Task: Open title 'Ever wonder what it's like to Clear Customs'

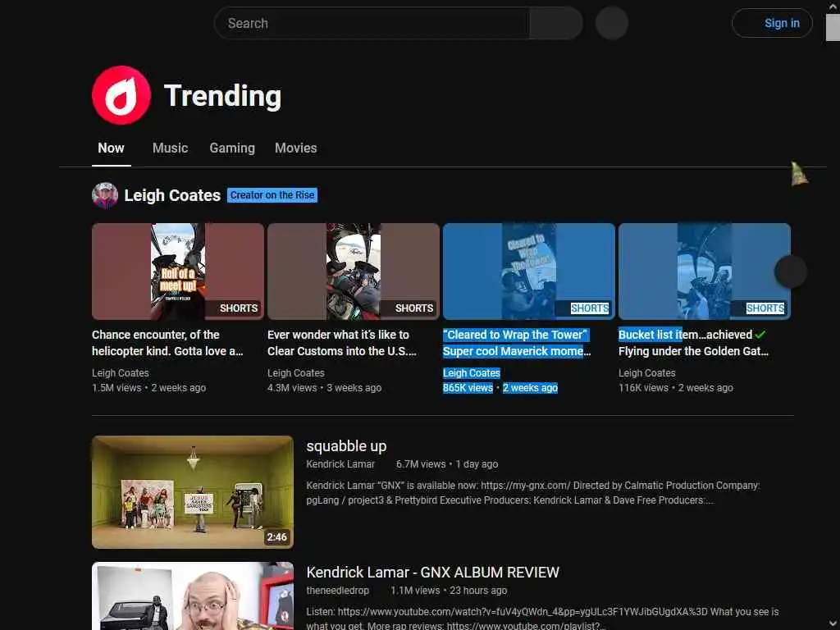Action: click(x=342, y=343)
